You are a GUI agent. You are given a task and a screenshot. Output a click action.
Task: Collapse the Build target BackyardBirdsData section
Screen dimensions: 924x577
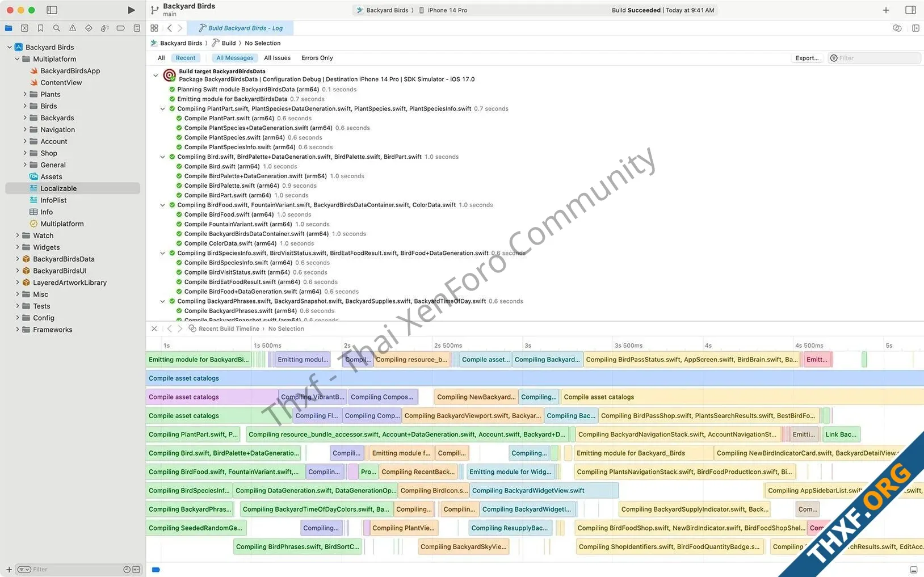(156, 75)
